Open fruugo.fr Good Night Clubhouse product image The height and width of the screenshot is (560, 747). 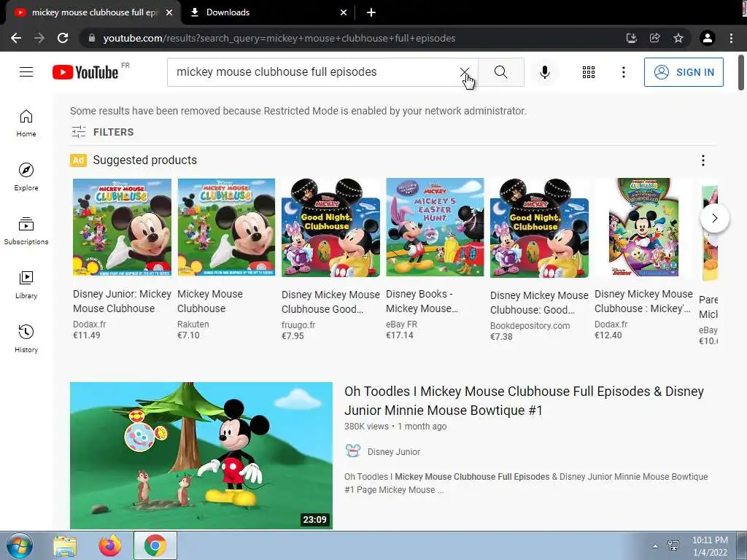(330, 227)
